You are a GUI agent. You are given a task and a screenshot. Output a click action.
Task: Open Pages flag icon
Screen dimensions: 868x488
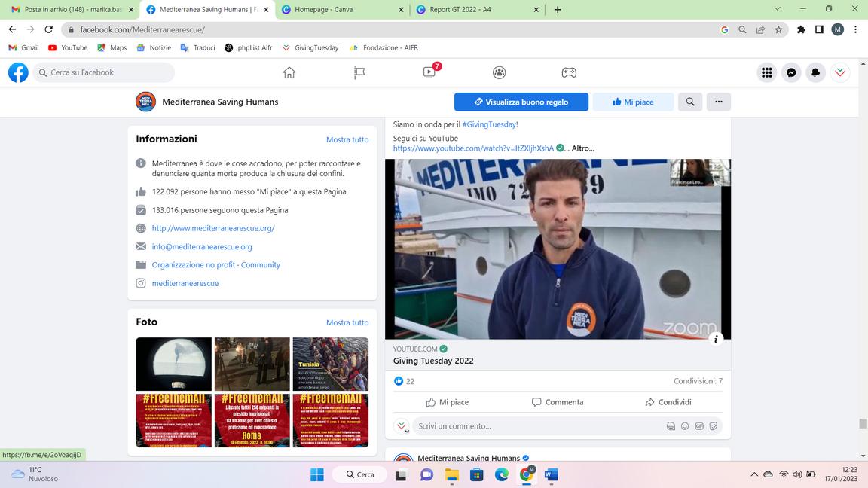coord(359,72)
